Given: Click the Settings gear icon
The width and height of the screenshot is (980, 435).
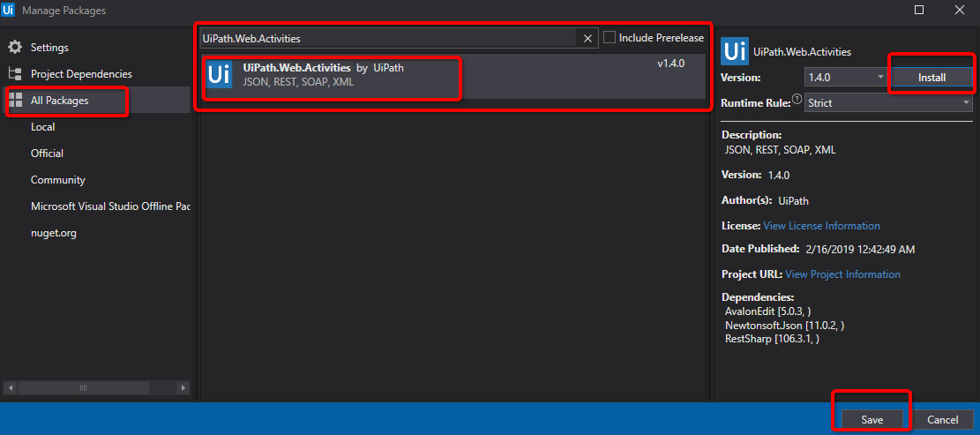Looking at the screenshot, I should pyautogui.click(x=15, y=48).
